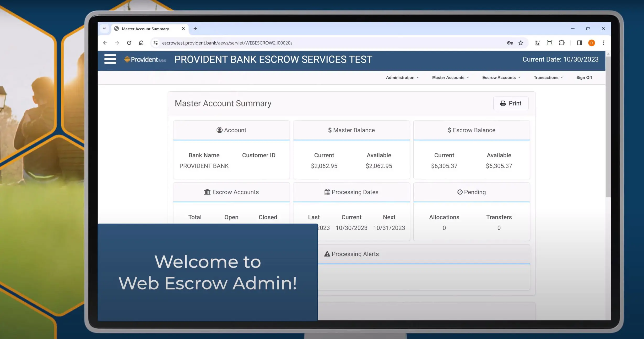Bookmark this page with the star
Image resolution: width=644 pixels, height=339 pixels.
tap(521, 43)
